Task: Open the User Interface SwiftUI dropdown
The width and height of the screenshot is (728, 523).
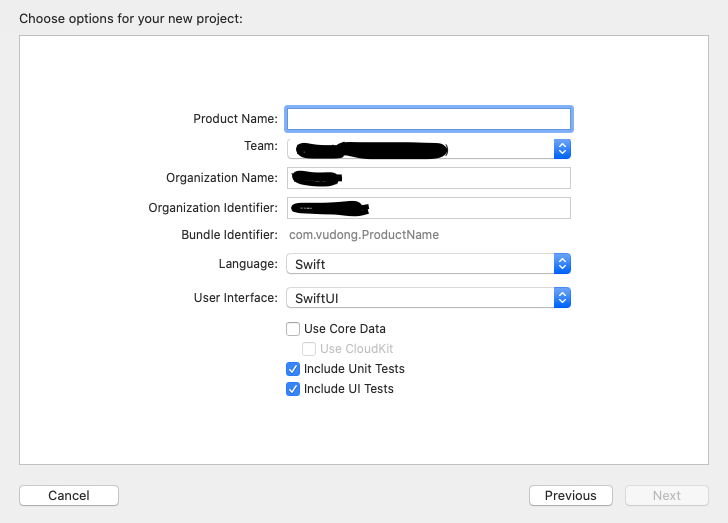Action: point(420,298)
